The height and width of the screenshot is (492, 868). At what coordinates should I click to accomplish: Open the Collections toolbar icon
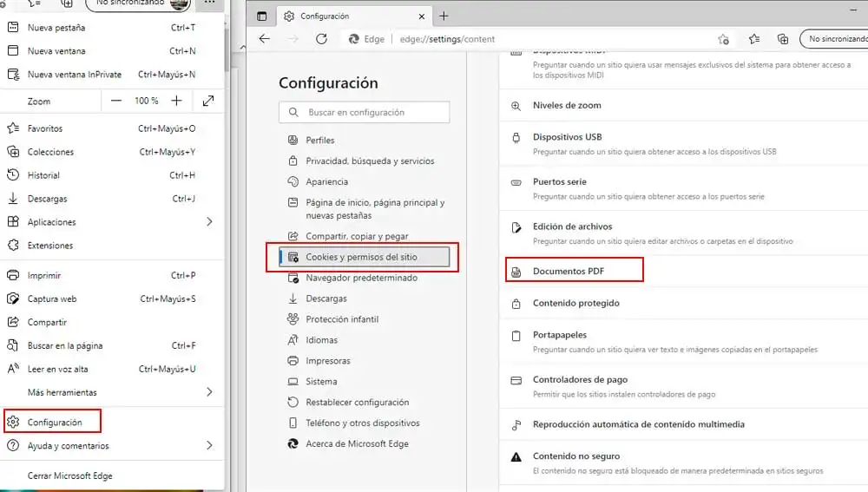coord(783,39)
